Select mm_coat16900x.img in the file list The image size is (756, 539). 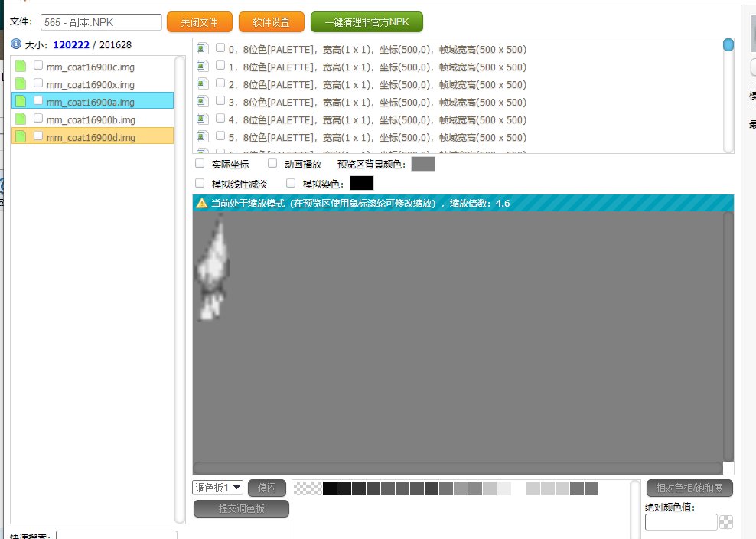(90, 84)
